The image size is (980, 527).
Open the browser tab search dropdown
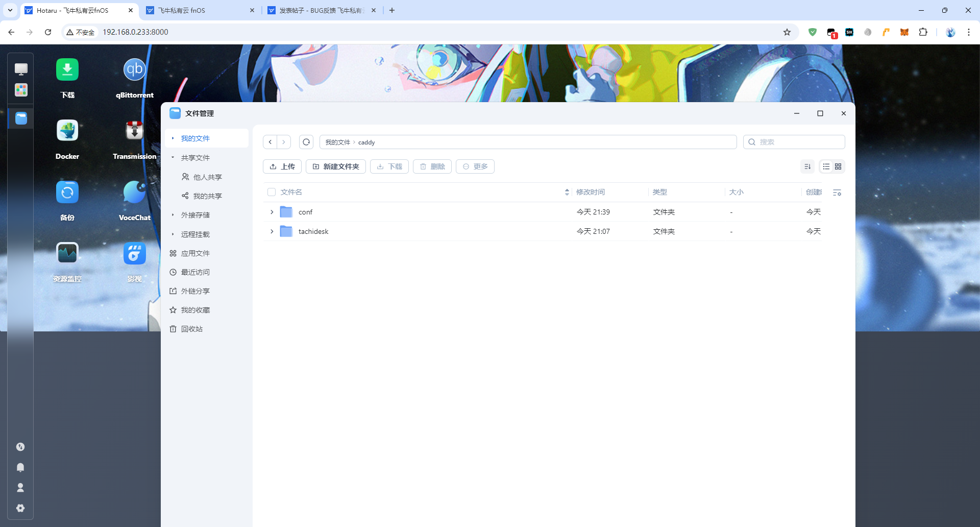click(x=10, y=10)
